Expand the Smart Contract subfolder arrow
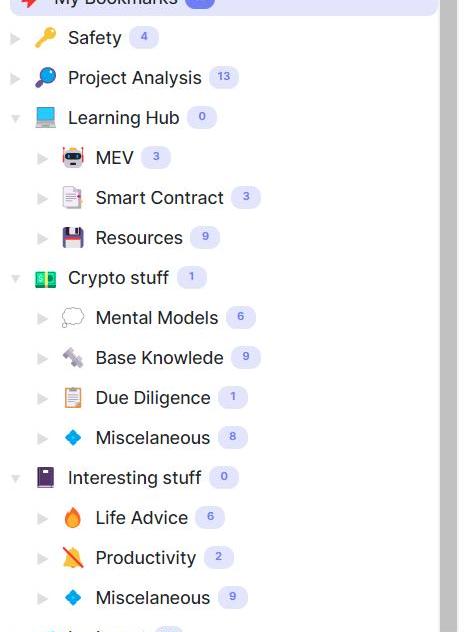 pos(42,199)
